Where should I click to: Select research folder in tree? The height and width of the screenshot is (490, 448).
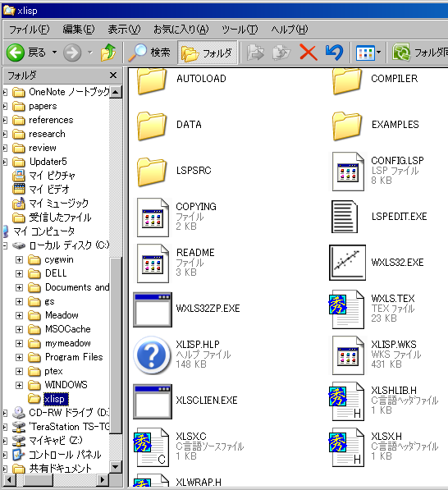click(47, 134)
